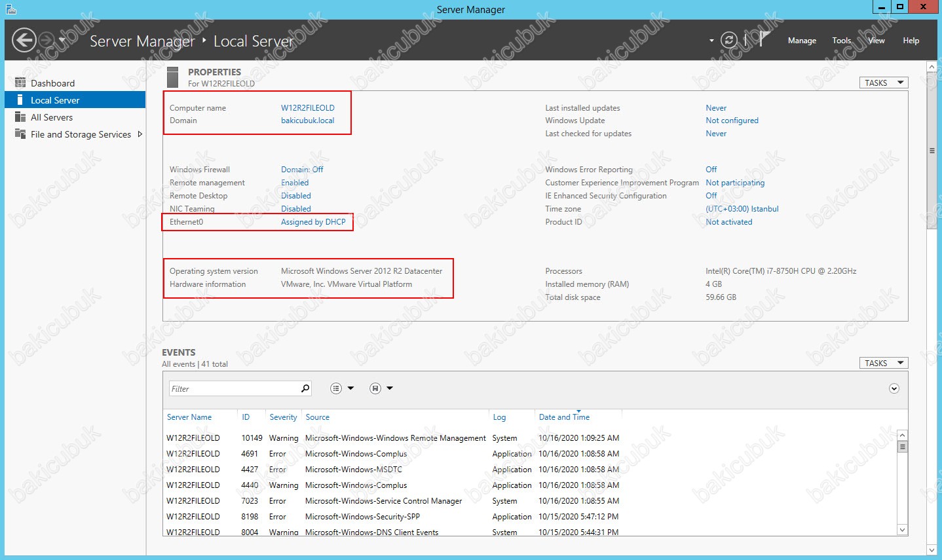Click main pane scrollbar up arrow
942x560 pixels.
932,67
